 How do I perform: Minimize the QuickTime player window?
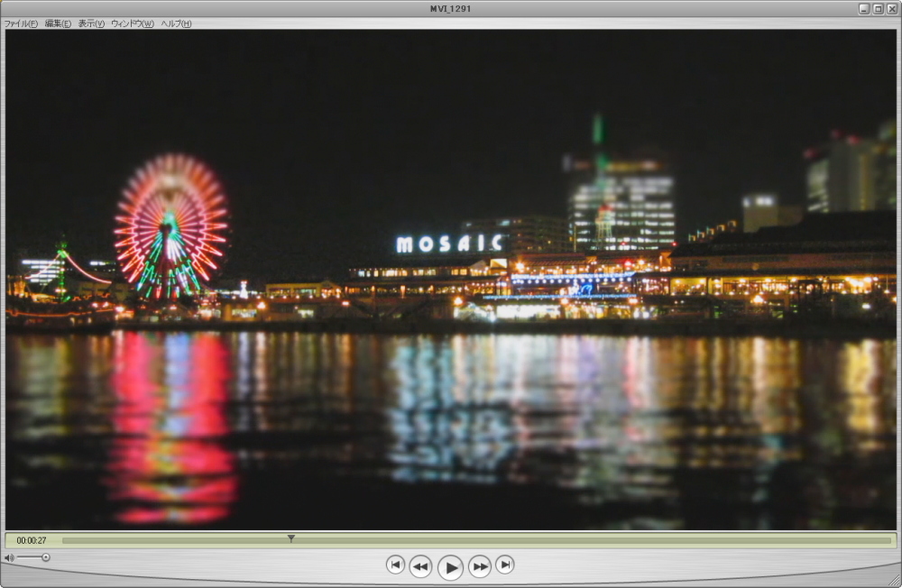click(864, 9)
